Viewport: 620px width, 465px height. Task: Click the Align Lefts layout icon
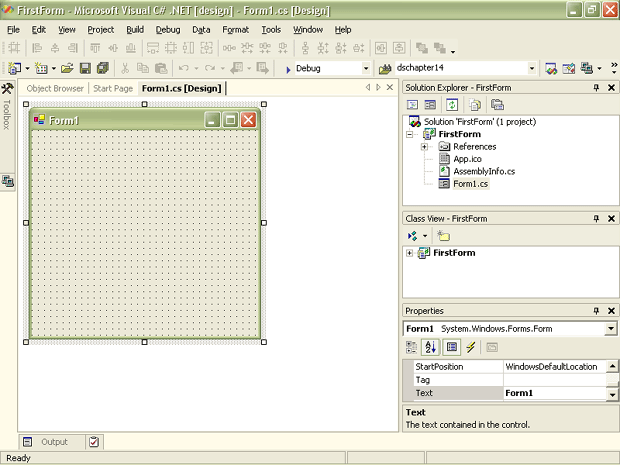pyautogui.click(x=37, y=48)
